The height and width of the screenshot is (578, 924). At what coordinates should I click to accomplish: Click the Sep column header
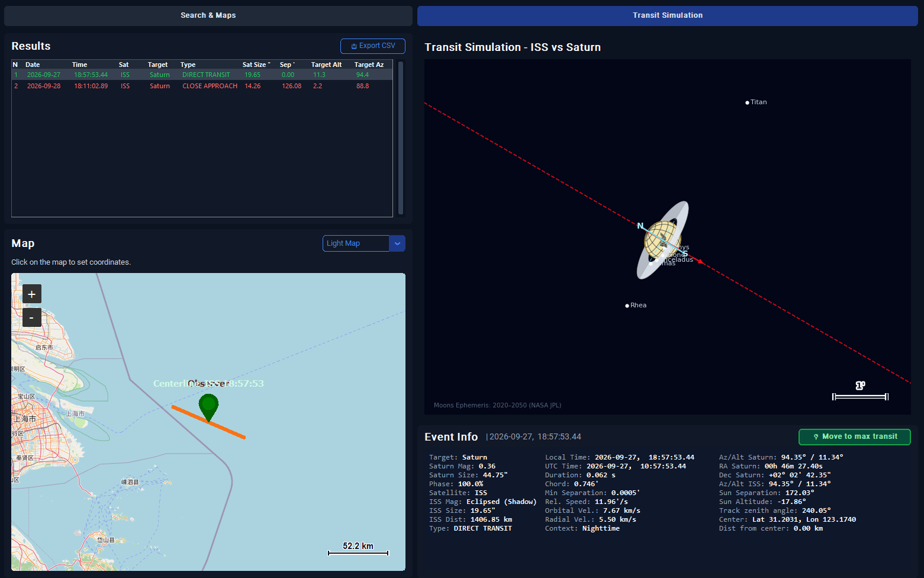coord(286,65)
